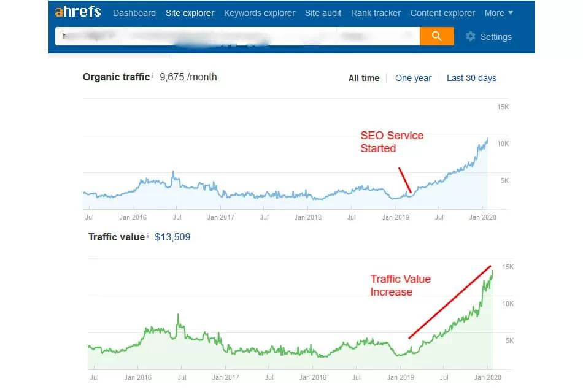Viewport: 583px width, 392px height.
Task: Expand the More dropdown menu
Action: coord(498,13)
